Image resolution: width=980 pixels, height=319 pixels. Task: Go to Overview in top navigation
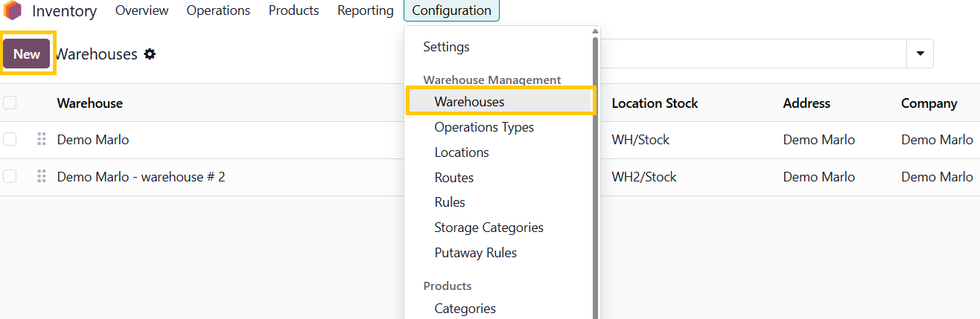pyautogui.click(x=141, y=10)
